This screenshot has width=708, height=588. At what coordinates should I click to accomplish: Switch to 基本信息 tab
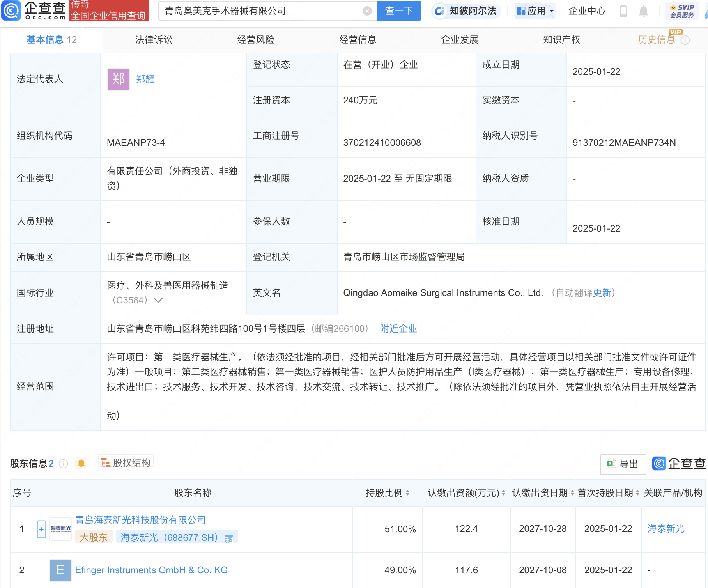51,40
